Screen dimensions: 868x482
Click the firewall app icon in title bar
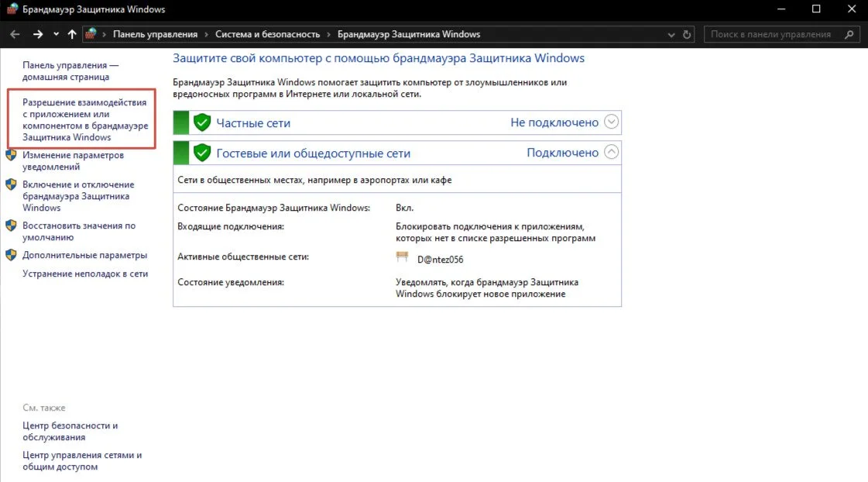point(12,9)
